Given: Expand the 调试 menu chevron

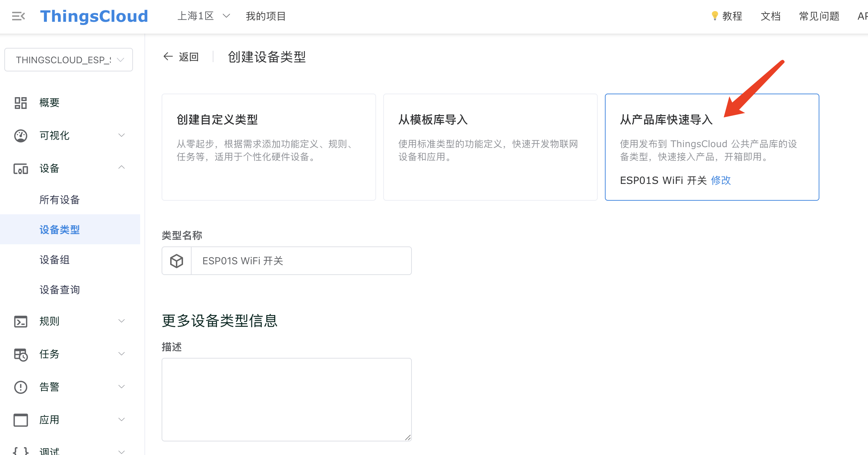Looking at the screenshot, I should 122,452.
